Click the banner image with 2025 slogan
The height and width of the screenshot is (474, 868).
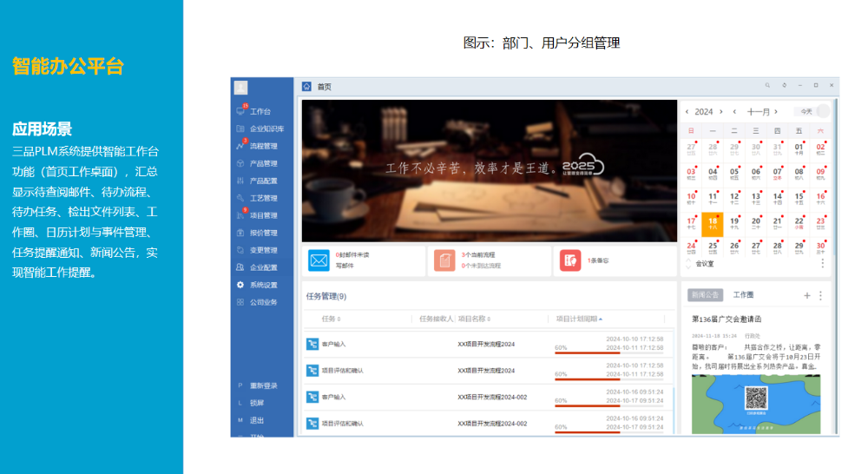[490, 170]
